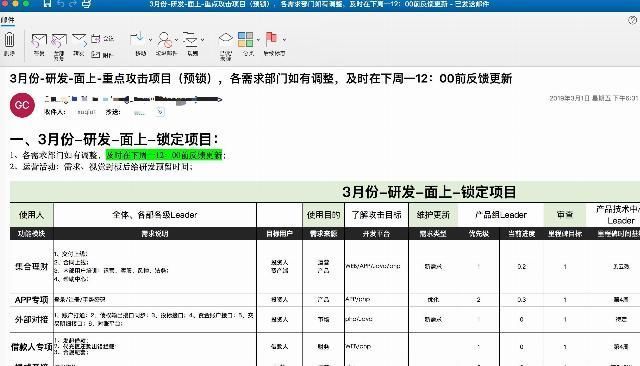Image resolution: width=640 pixels, height=366 pixels.
Task: Click the GC sender avatar
Action: pyautogui.click(x=22, y=105)
